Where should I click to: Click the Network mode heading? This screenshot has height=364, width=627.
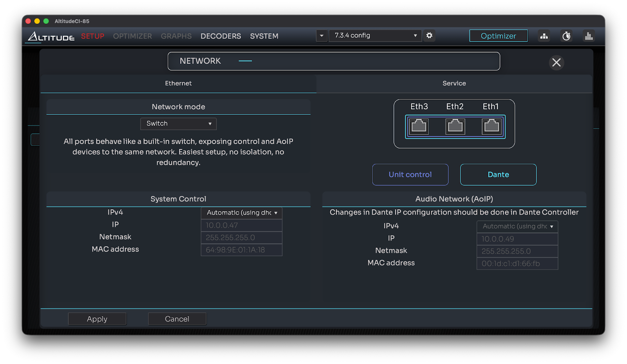(x=178, y=107)
